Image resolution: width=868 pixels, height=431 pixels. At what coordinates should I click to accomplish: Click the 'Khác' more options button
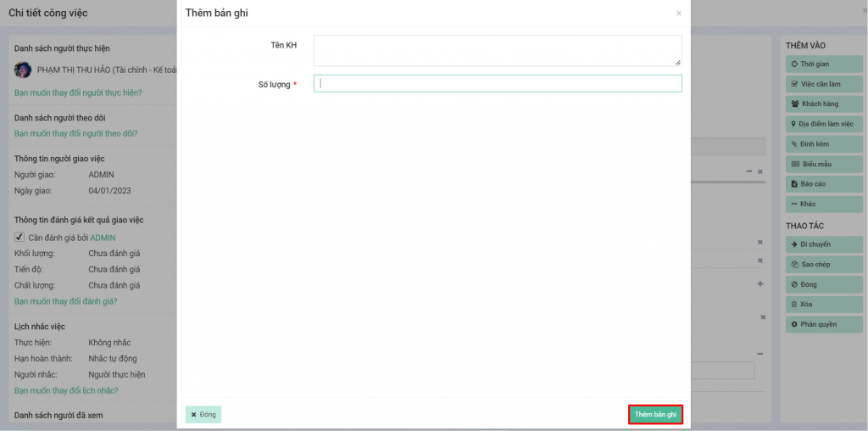pos(823,204)
